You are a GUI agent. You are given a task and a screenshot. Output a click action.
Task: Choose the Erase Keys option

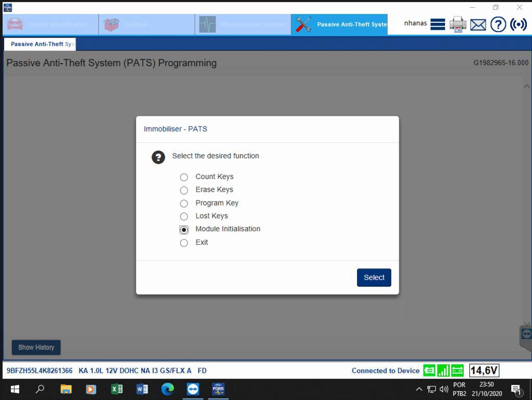(x=184, y=190)
